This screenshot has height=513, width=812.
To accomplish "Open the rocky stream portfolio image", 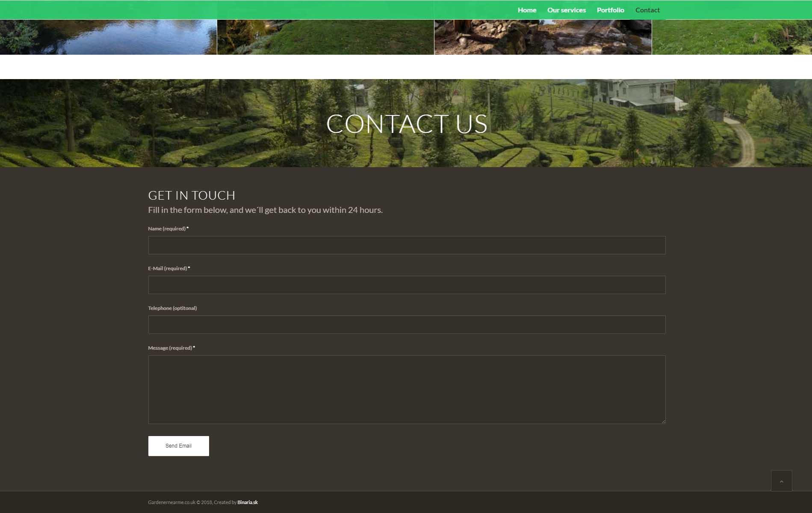I will 542,37.
